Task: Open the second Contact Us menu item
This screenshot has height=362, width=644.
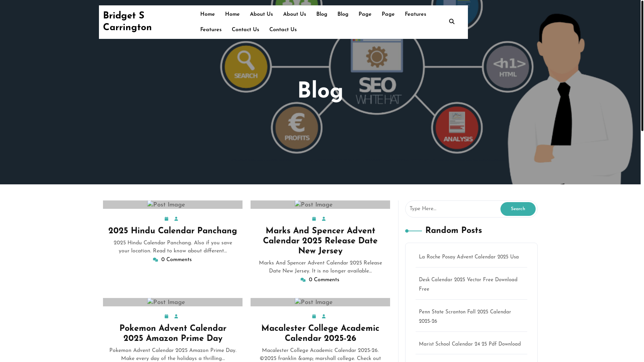Action: 283,30
